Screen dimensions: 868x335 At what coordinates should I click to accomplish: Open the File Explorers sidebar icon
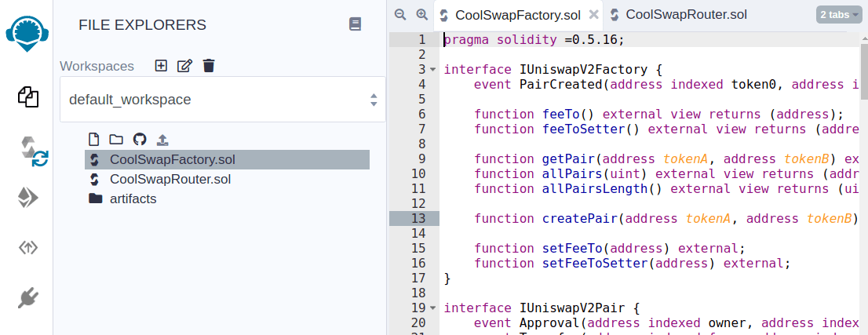pos(27,97)
